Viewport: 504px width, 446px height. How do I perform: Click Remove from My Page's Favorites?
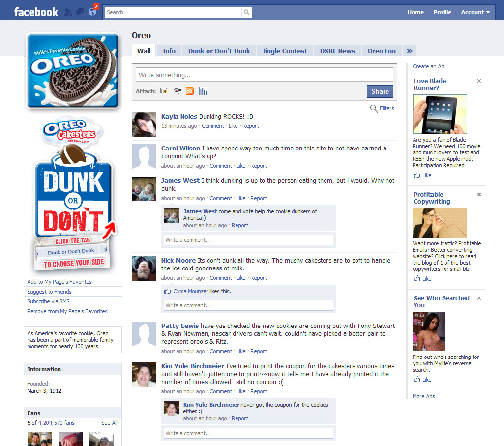point(67,311)
